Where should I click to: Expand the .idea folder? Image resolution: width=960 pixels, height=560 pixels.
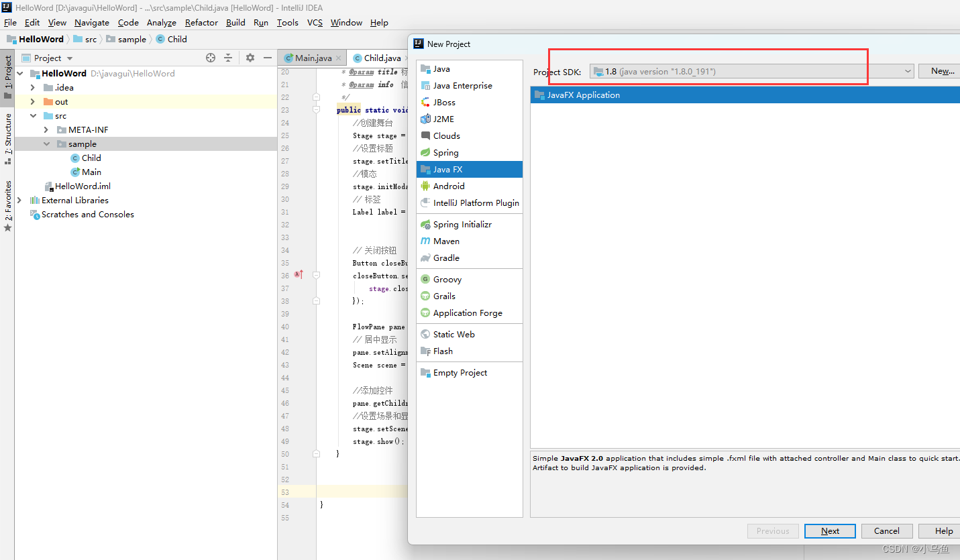(x=33, y=88)
